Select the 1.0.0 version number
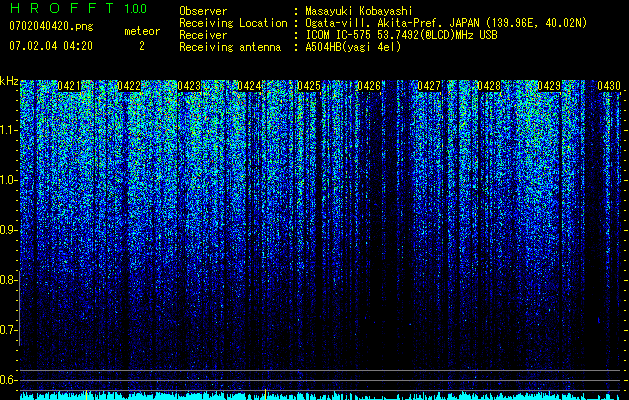The image size is (629, 400). pyautogui.click(x=136, y=8)
